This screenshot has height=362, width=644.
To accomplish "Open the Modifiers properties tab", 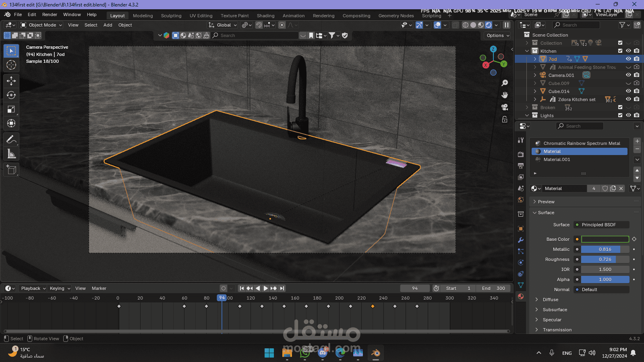I will coord(521,240).
